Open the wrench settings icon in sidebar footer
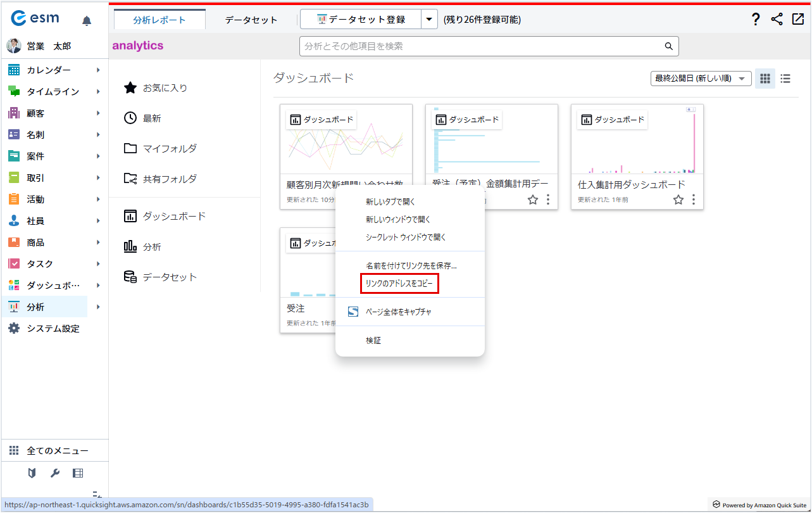 tap(55, 473)
